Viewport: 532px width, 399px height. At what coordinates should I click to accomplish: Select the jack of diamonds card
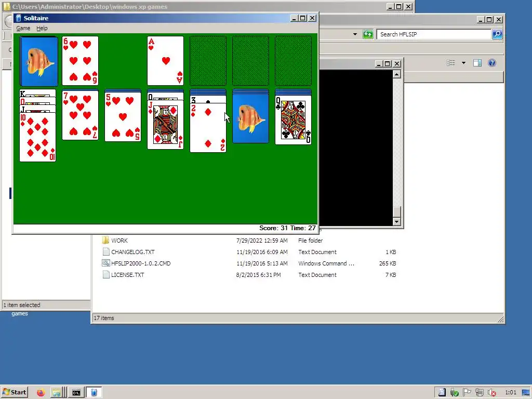pos(165,125)
